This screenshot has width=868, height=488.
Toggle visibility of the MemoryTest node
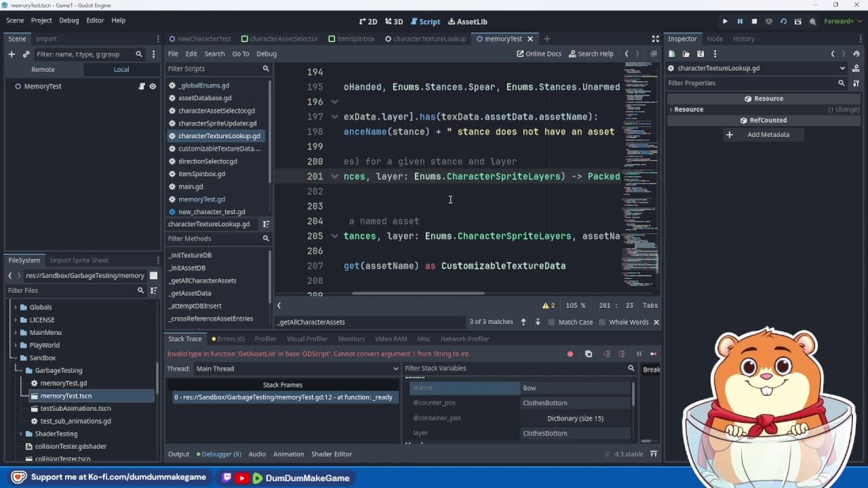pos(153,86)
